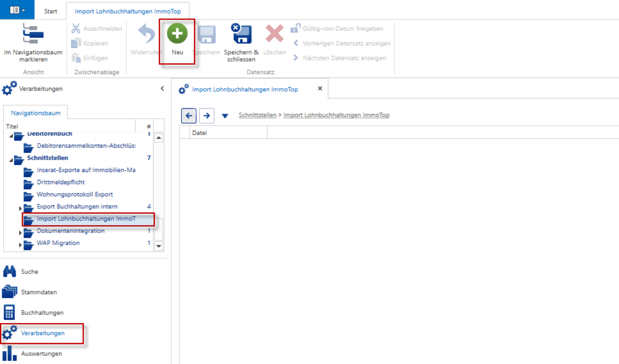Go forward with the right arrow button

[x=207, y=115]
